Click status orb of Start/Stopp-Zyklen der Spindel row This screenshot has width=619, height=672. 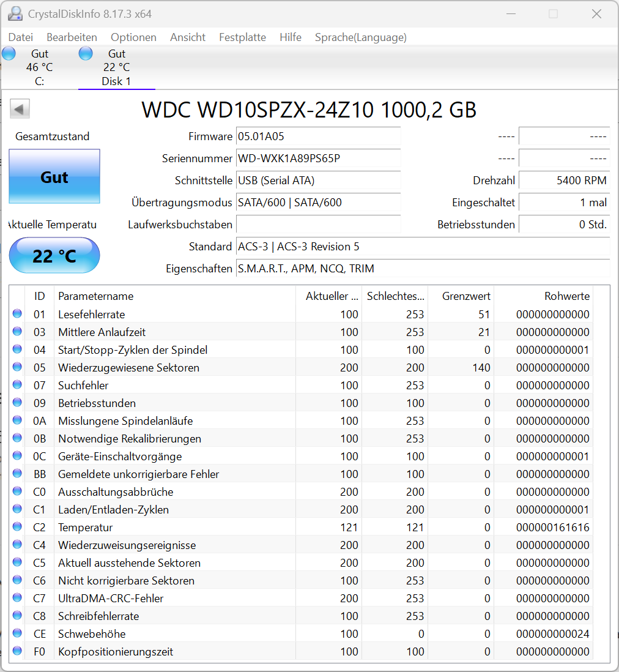pos(17,349)
